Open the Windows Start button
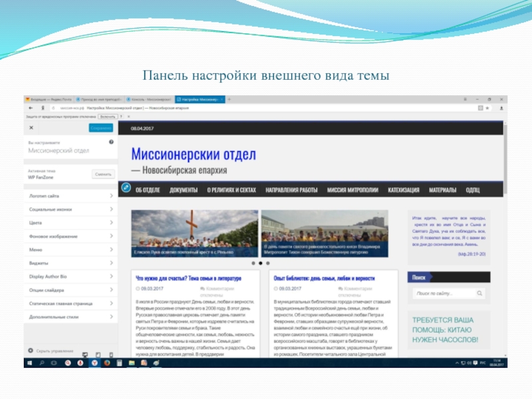The width and height of the screenshot is (532, 399). pos(29,363)
